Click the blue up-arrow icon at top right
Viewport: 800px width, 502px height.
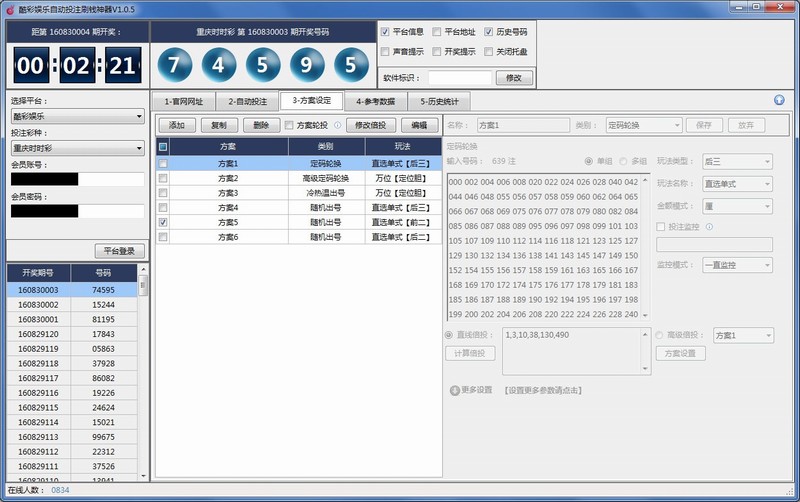[779, 100]
